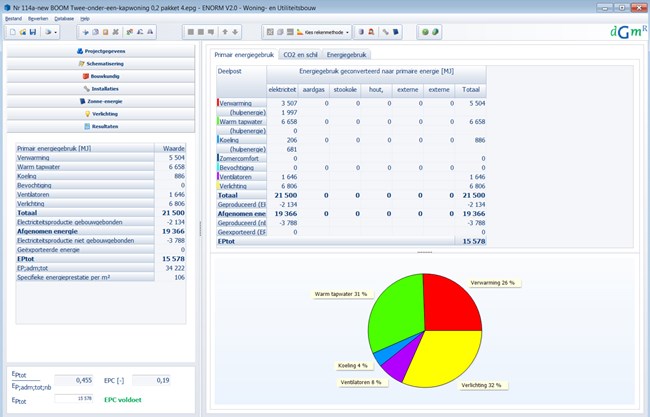Open the Bestand menu
This screenshot has width=650, height=417.
(x=13, y=19)
